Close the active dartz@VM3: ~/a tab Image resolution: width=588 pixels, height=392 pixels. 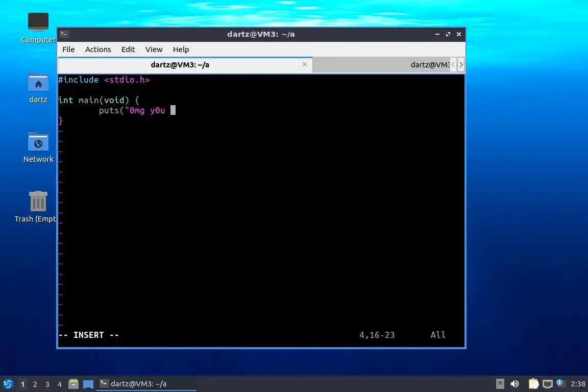pyautogui.click(x=305, y=64)
